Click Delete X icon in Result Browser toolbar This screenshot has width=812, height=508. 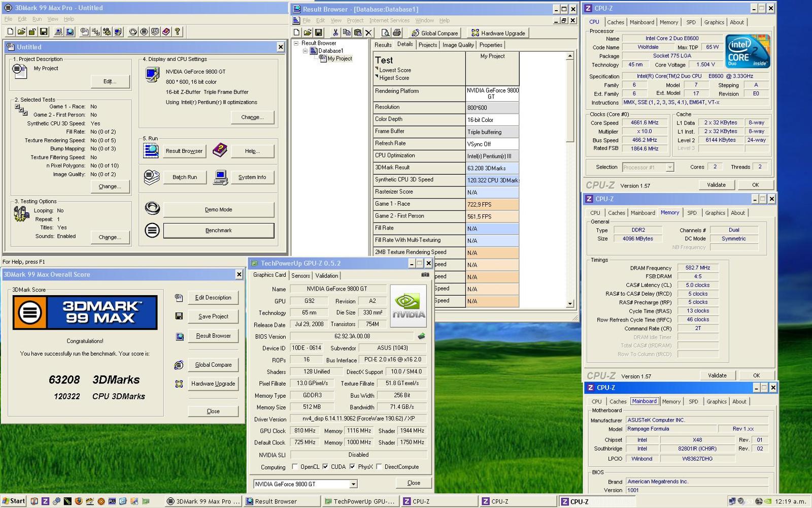click(369, 33)
